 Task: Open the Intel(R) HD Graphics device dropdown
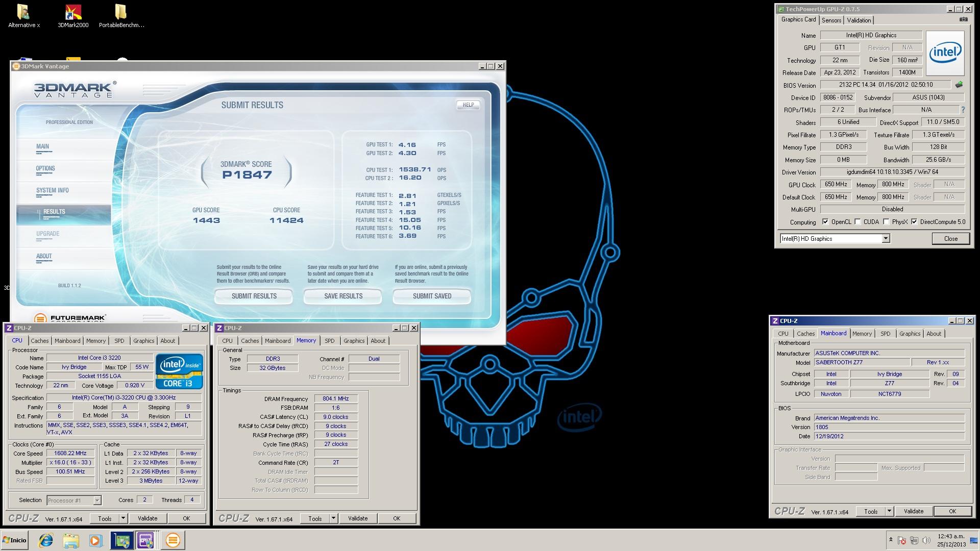(886, 238)
